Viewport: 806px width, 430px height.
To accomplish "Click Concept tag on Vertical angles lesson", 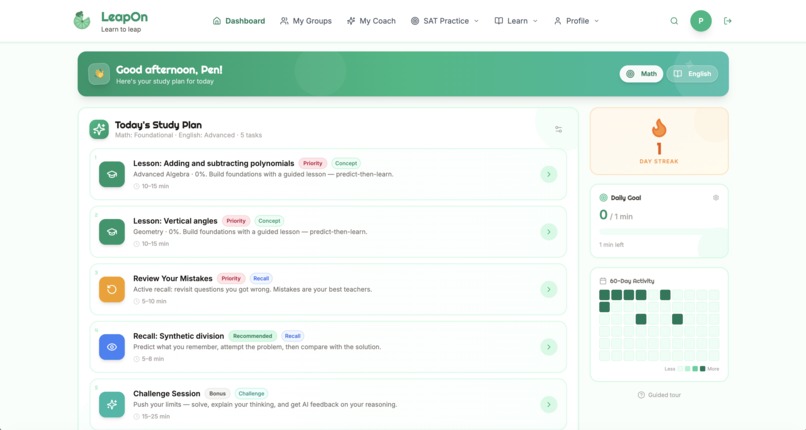I will click(269, 221).
